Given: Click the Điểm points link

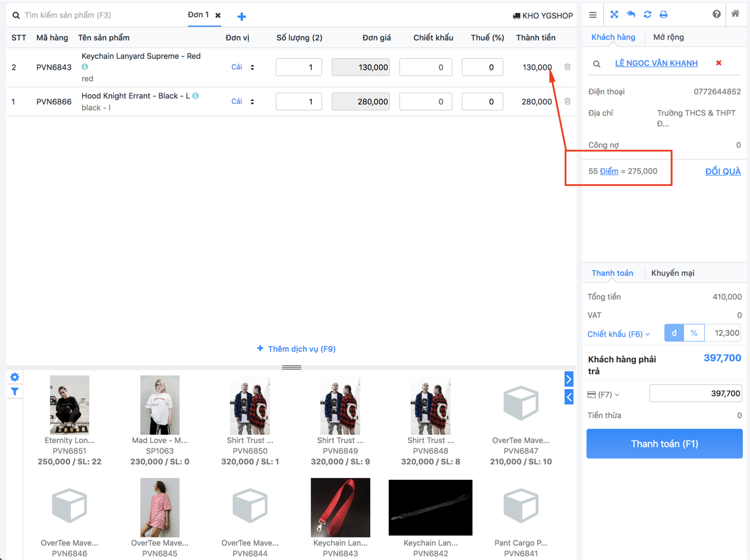Looking at the screenshot, I should point(609,171).
